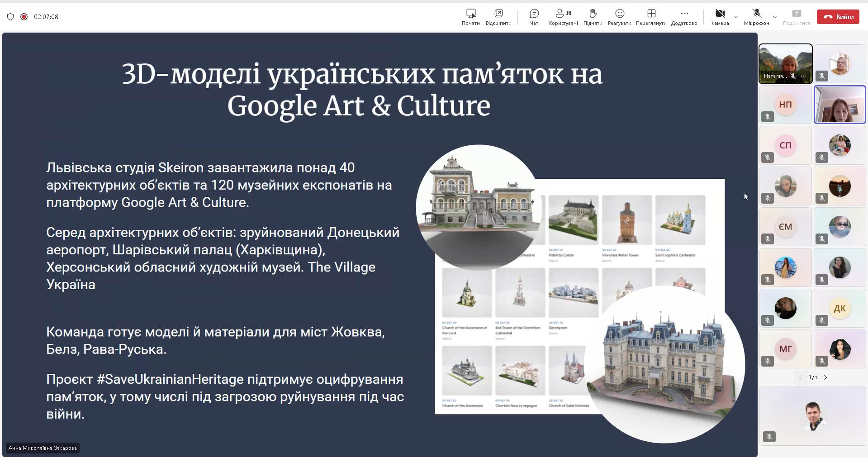This screenshot has width=868, height=458.
Task: Select the СП participant tile
Action: [785, 145]
